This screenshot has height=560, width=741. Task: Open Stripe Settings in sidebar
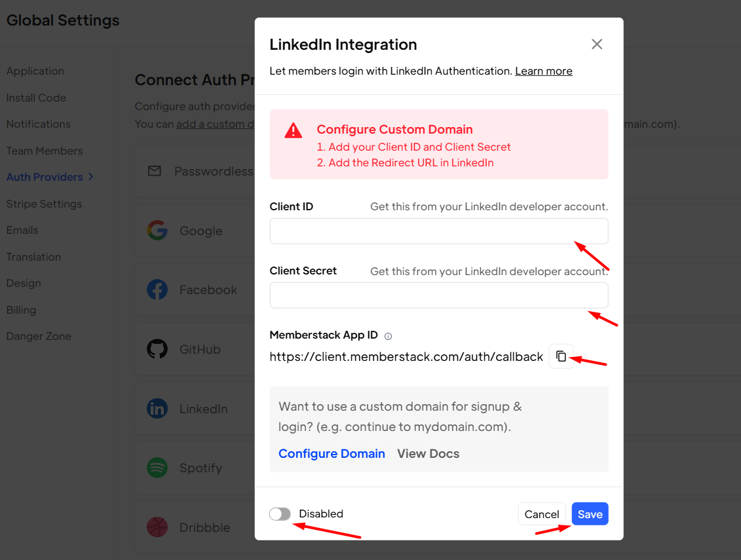pos(44,204)
